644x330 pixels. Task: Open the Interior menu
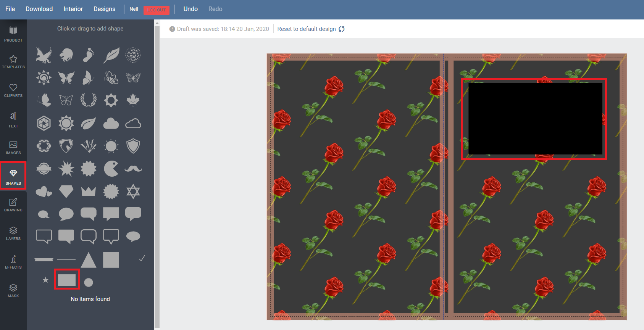[73, 9]
